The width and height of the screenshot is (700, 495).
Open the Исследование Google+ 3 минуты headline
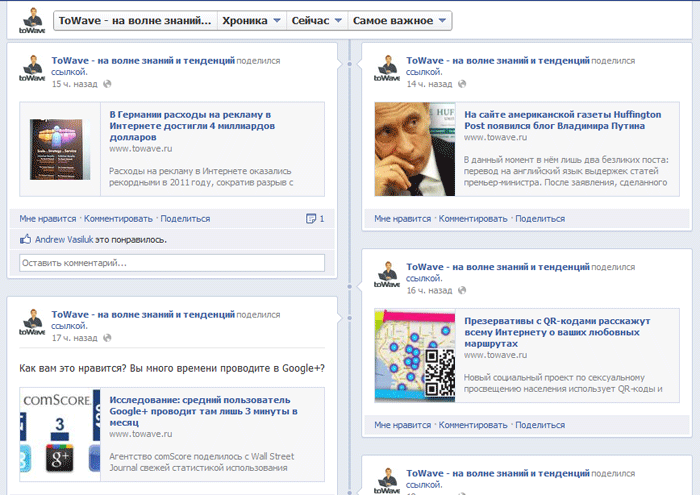(203, 411)
